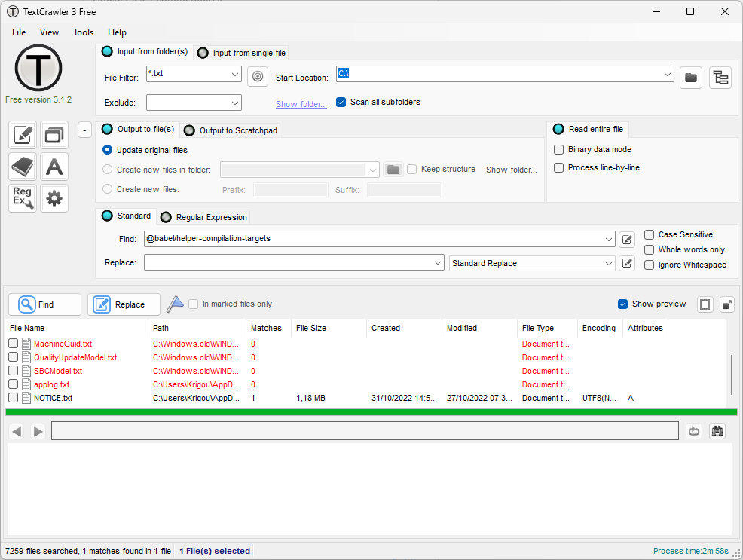The width and height of the screenshot is (743, 560).
Task: Toggle Scan all subfolders checkbox
Action: click(341, 102)
